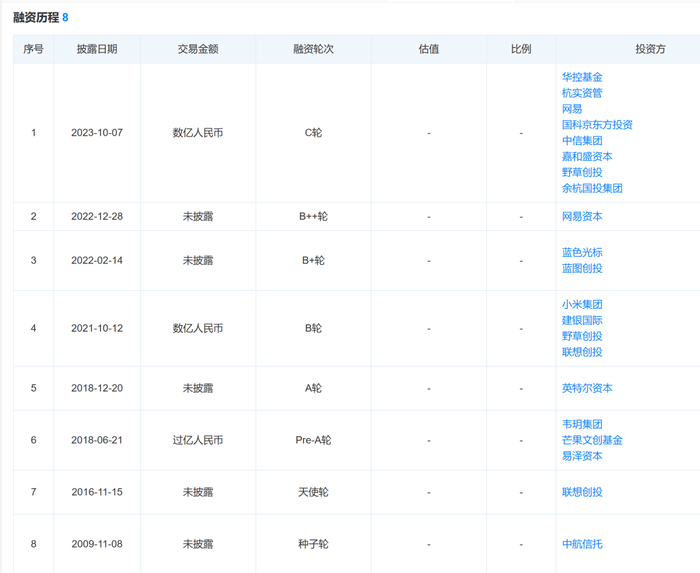The height and width of the screenshot is (573, 700).
Task: Open the 韦玥集团 investor link
Action: [x=582, y=424]
